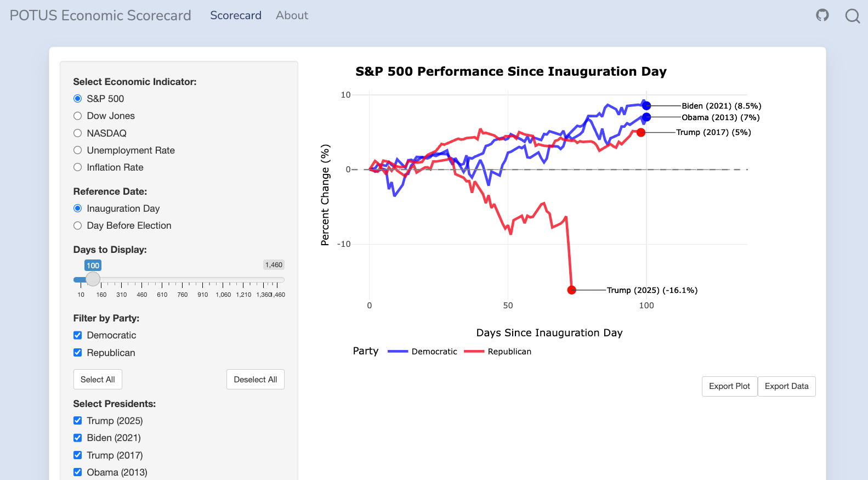This screenshot has width=868, height=480.
Task: Go to the About page
Action: [x=292, y=15]
